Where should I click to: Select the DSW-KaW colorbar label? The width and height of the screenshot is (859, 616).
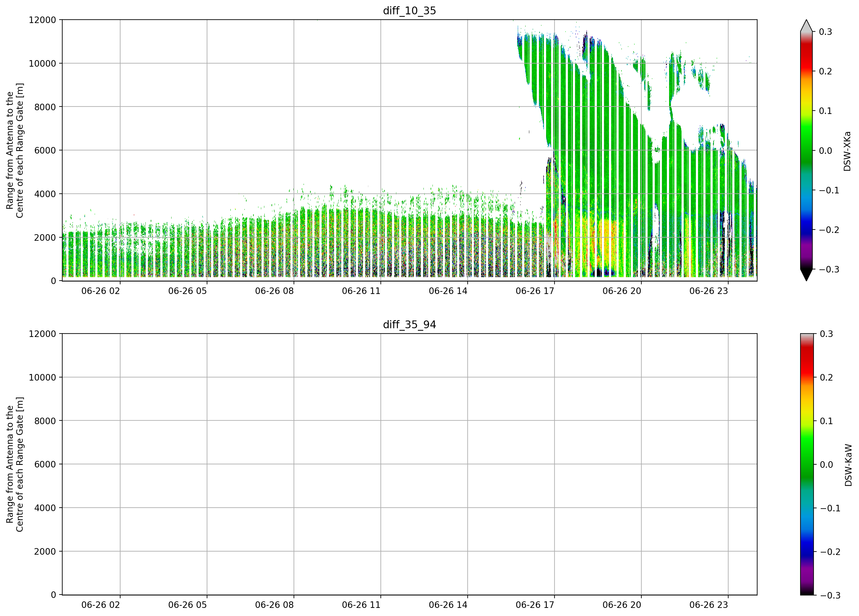(x=848, y=465)
